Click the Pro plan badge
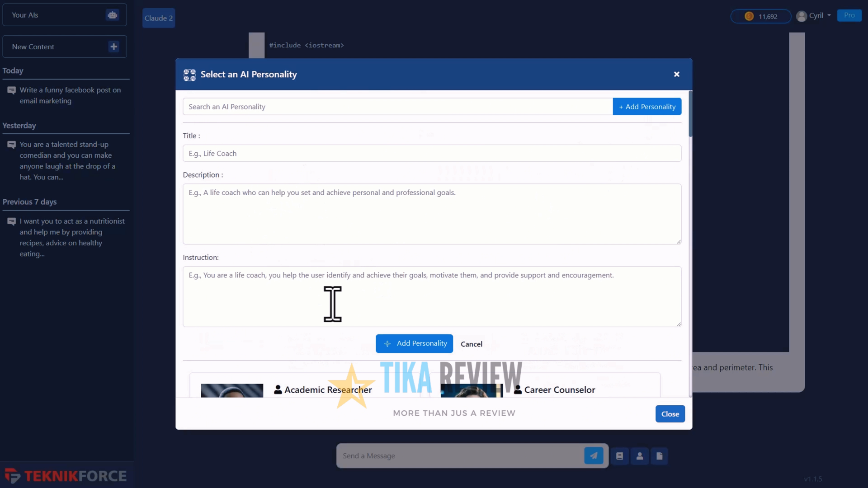This screenshot has width=868, height=488. (849, 15)
